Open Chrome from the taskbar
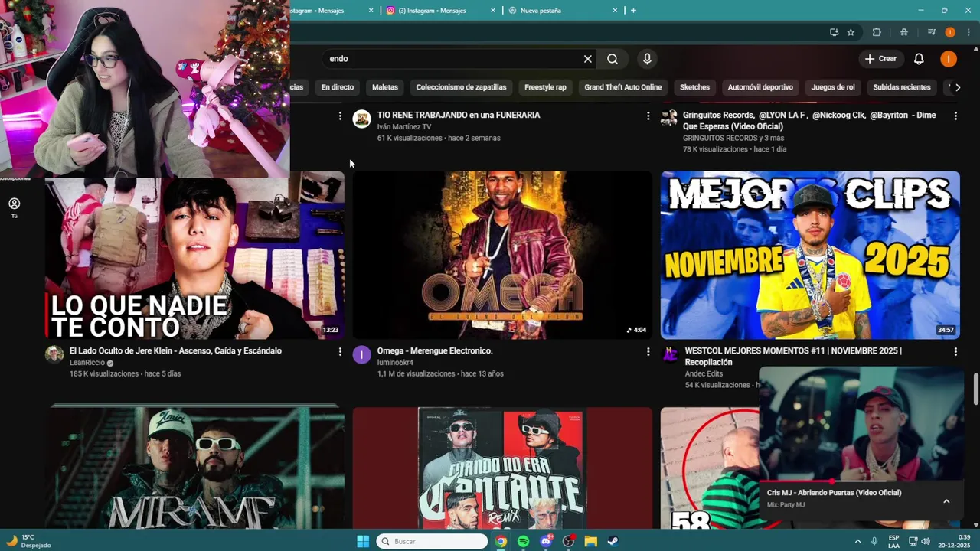Image resolution: width=980 pixels, height=551 pixels. pos(501,541)
